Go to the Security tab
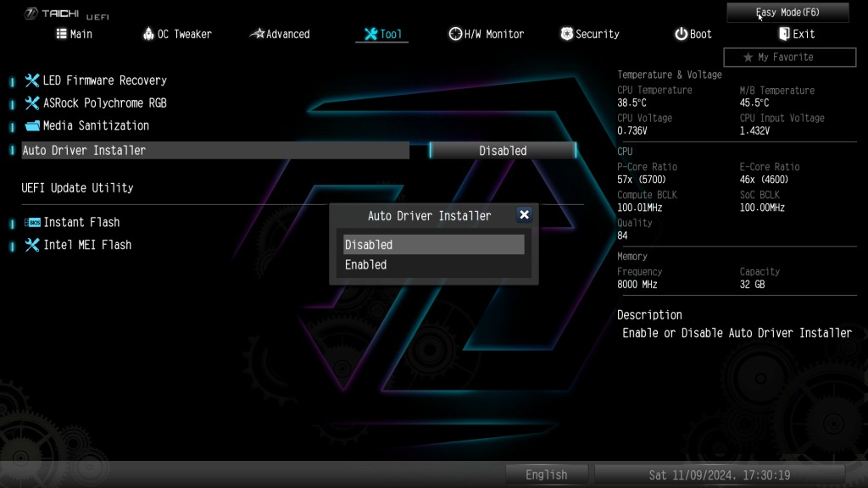Screen dimensions: 868x488 point(590,34)
